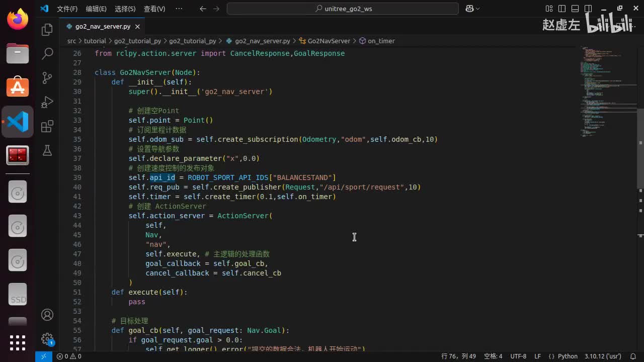Viewport: 644px width, 362px height.
Task: Show errors and warnings count panel
Action: 69,356
